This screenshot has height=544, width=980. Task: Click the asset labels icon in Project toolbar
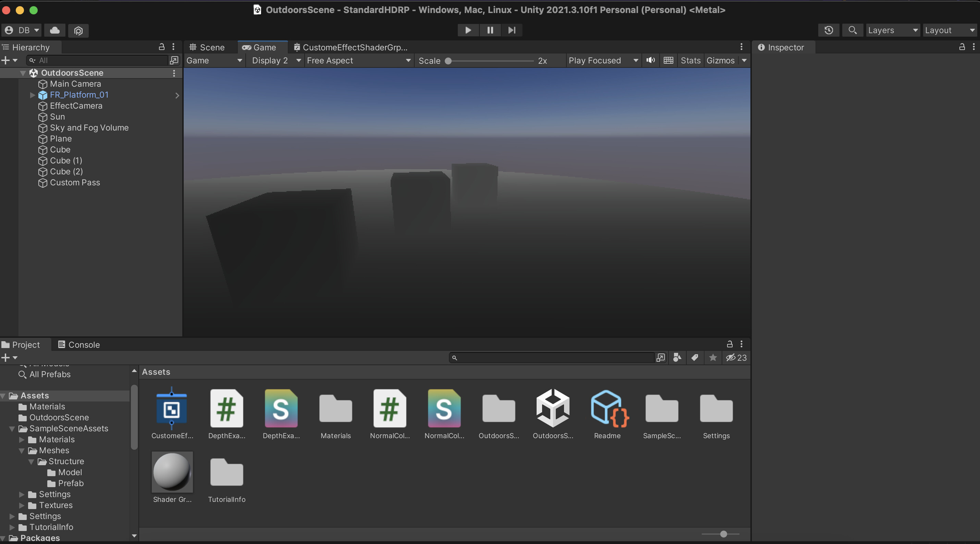tap(695, 357)
